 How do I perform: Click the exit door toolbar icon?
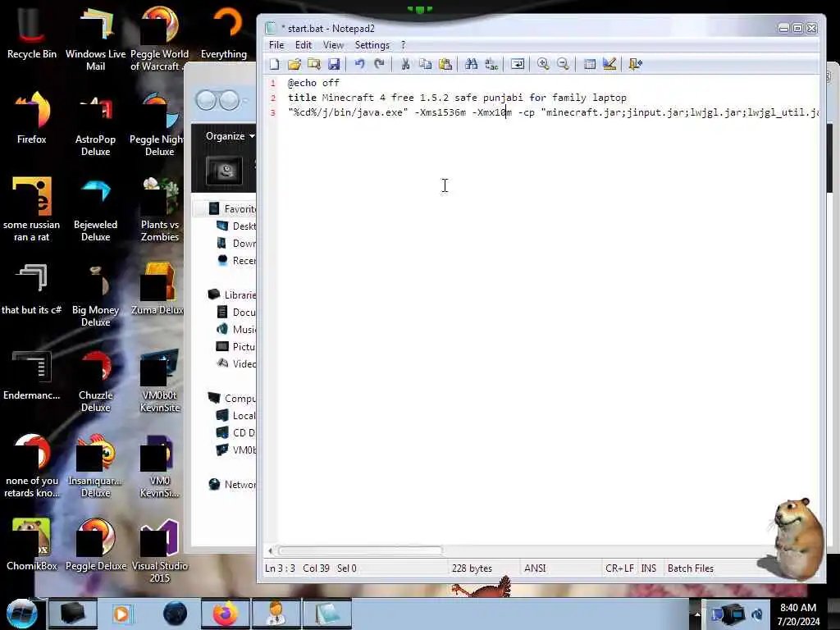[x=636, y=64]
